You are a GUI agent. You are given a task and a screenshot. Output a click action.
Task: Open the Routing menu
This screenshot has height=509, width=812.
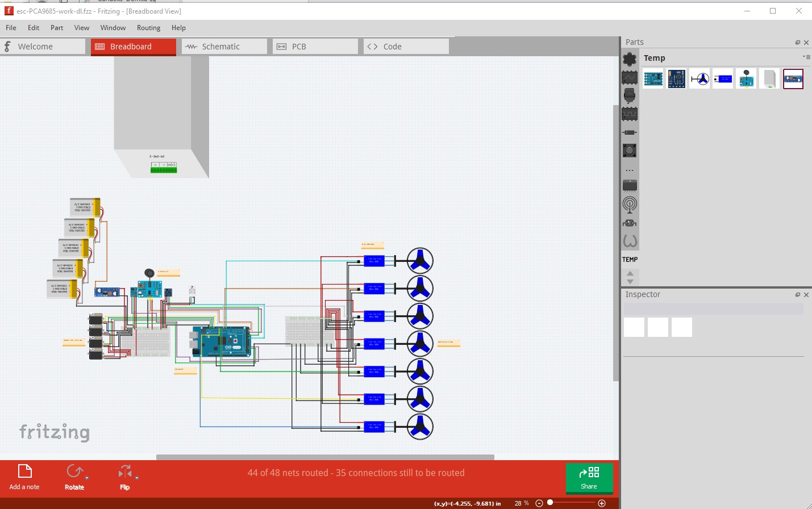148,28
